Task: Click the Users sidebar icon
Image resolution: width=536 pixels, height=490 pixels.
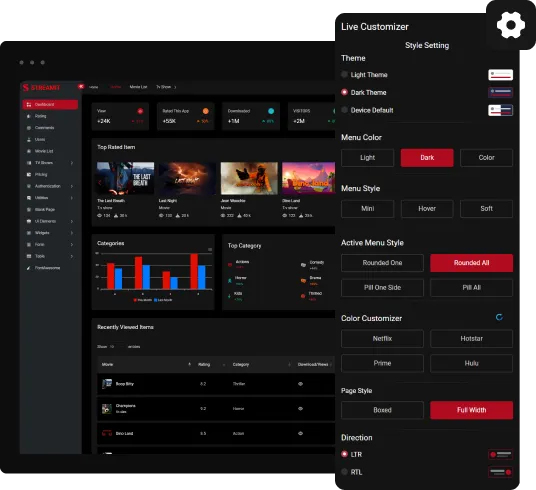Action: coord(29,140)
